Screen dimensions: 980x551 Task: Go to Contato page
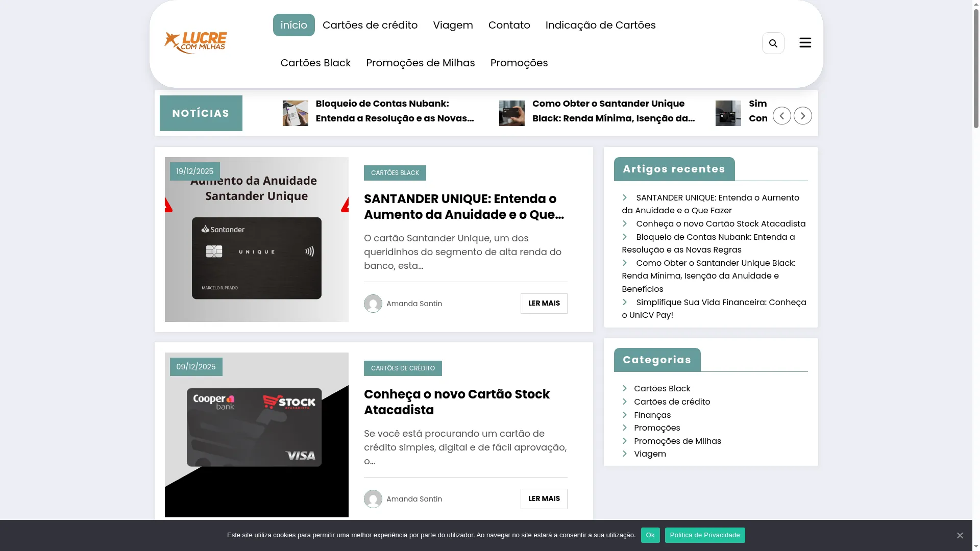click(509, 25)
